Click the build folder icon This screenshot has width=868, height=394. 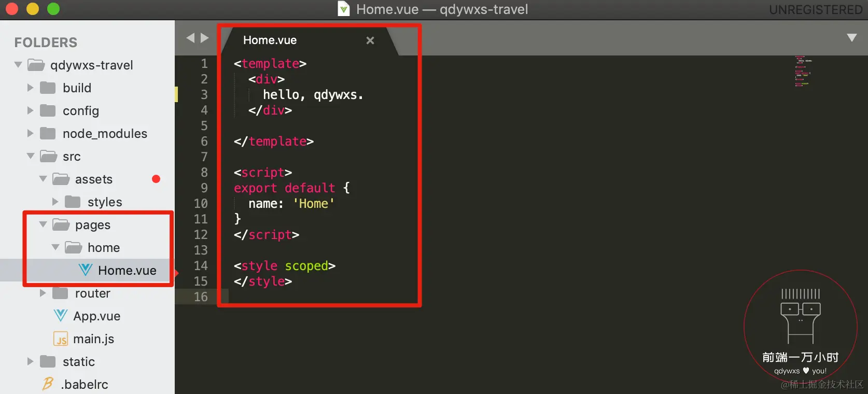tap(48, 88)
